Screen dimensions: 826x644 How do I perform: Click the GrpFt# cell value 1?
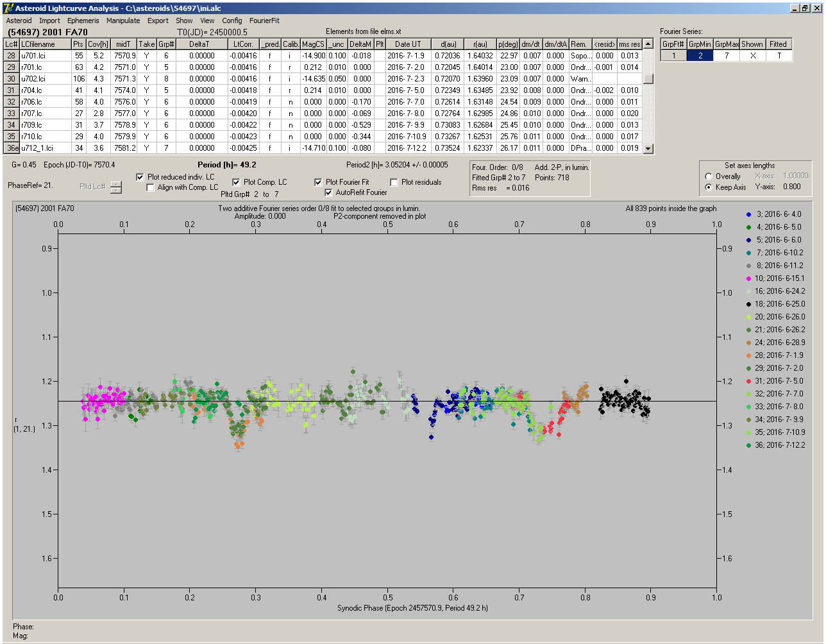click(673, 56)
